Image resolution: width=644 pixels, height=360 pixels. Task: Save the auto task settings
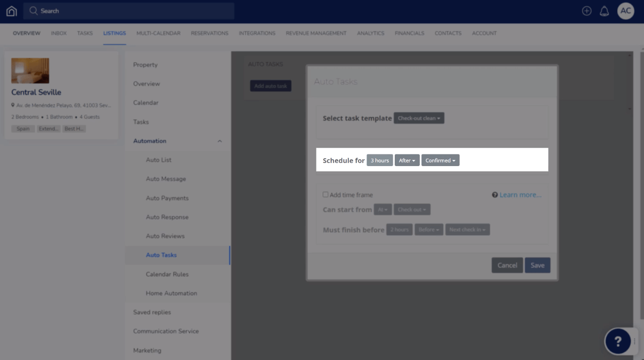(x=537, y=265)
